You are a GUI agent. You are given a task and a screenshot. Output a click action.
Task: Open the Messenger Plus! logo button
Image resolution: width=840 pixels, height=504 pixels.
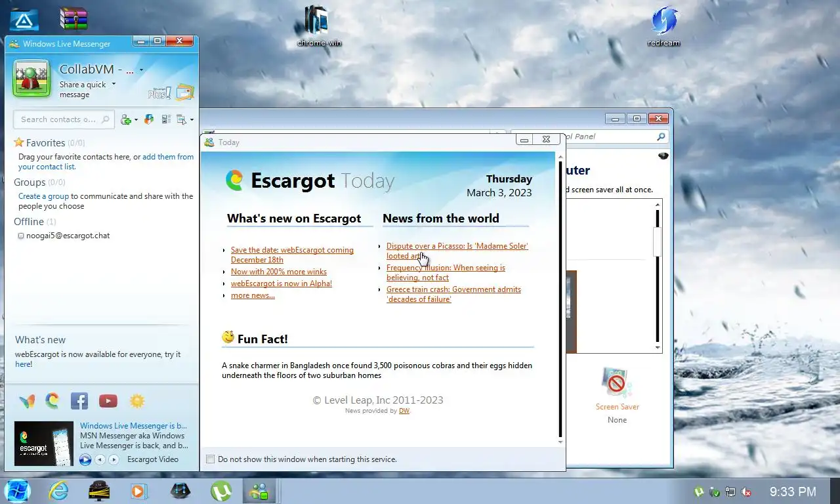click(x=159, y=93)
